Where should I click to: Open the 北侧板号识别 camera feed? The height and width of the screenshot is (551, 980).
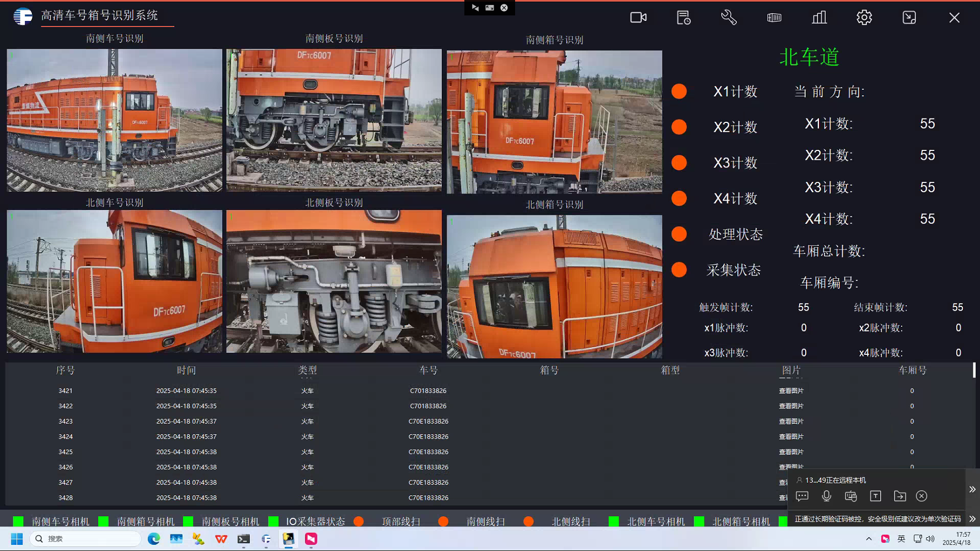point(334,281)
